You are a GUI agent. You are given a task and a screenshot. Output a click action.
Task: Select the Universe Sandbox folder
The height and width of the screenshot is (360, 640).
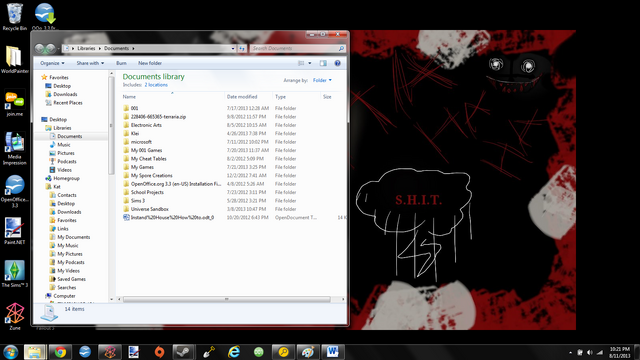[x=149, y=209]
